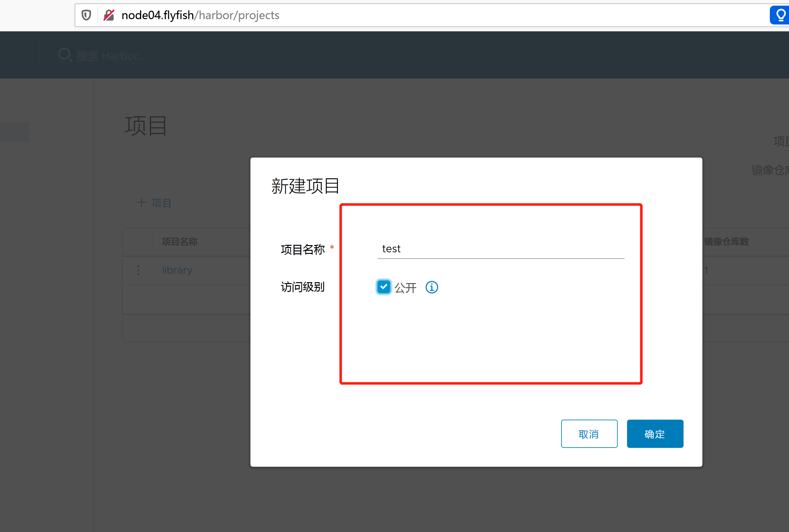This screenshot has width=789, height=532.
Task: Toggle the 公开 public checkbox
Action: click(384, 287)
